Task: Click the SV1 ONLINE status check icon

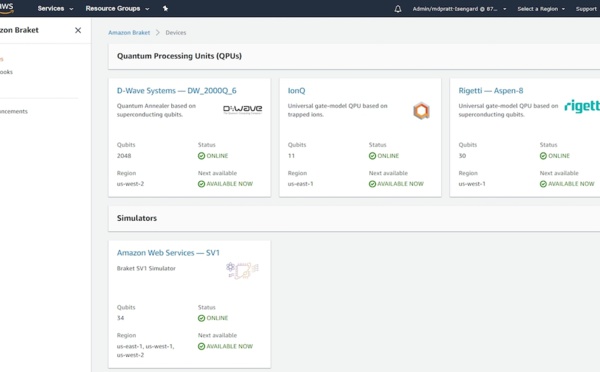Action: (201, 318)
